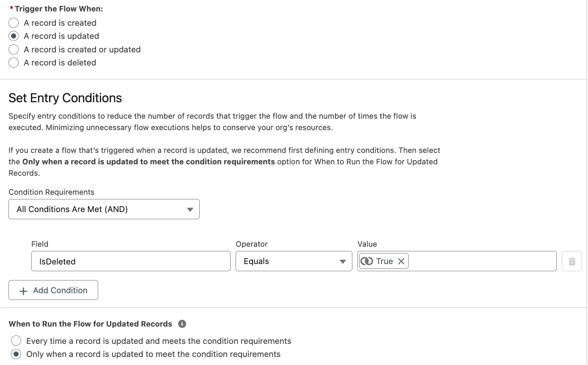Click the Set Entry Conditions heading

(x=65, y=98)
